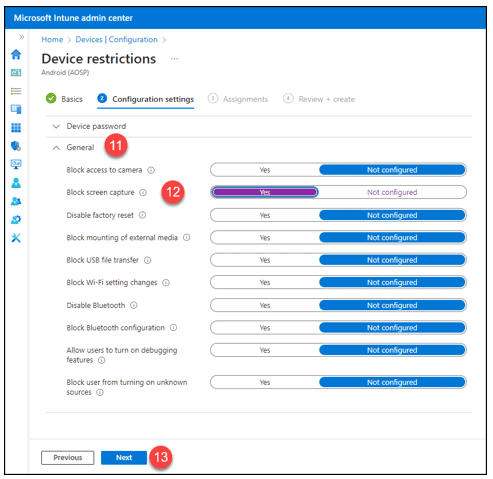Open the Users icon in the sidebar
The image size is (493, 479).
(16, 183)
